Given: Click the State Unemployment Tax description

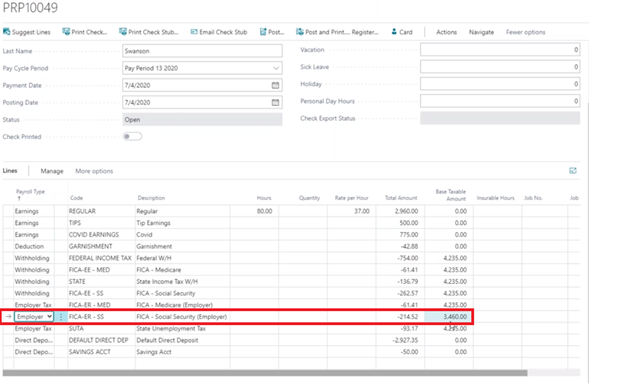Looking at the screenshot, I should click(171, 328).
